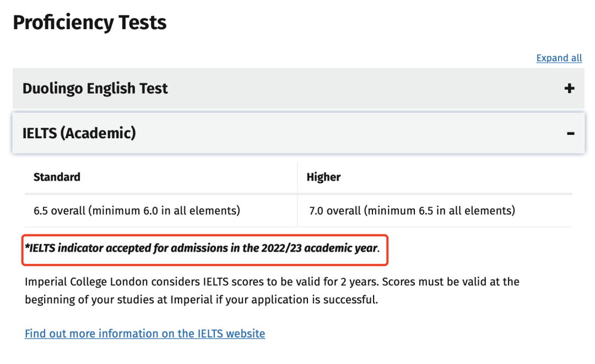Click the Expand all link

[x=559, y=58]
